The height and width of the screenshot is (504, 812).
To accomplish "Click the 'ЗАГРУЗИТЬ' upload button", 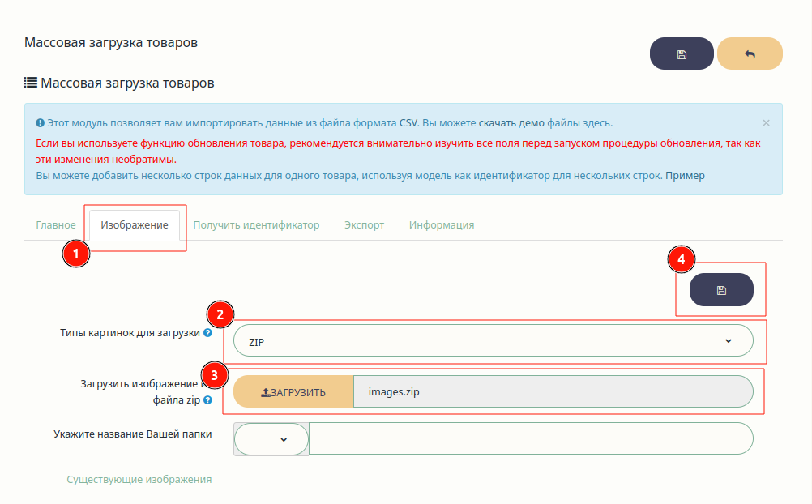I will tap(293, 392).
